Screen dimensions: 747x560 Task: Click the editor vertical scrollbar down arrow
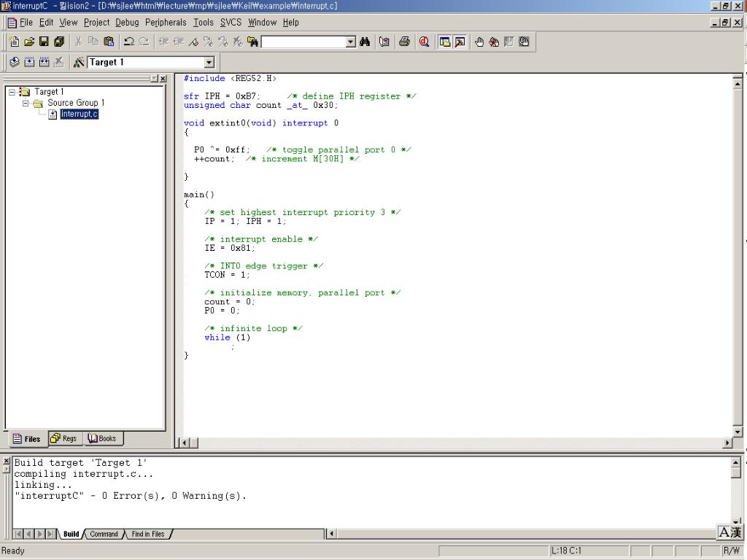737,432
